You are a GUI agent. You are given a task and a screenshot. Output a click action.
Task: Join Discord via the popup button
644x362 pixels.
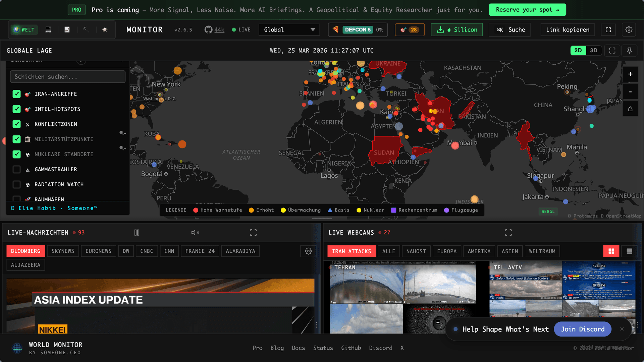point(583,329)
